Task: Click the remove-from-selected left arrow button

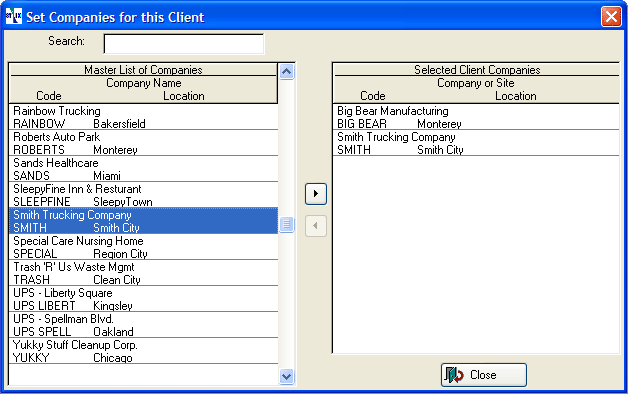Action: coord(316,226)
